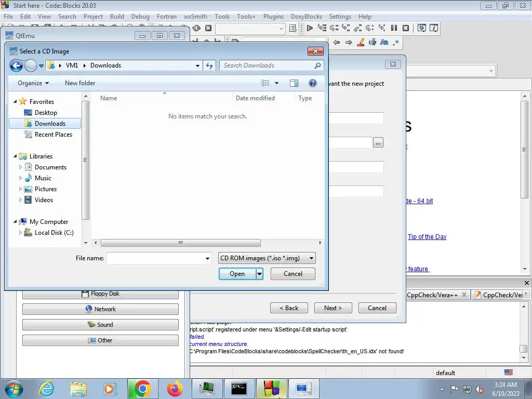Image resolution: width=532 pixels, height=399 pixels.
Task: Toggle the Match case Aa icon
Action: click(384, 43)
